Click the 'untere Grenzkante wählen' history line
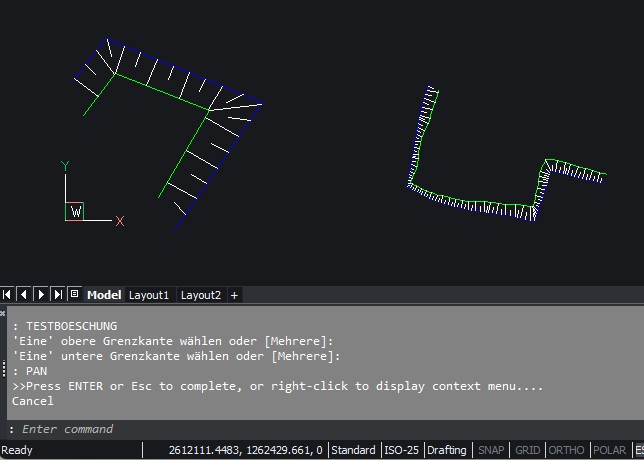The width and height of the screenshot is (644, 460). (x=177, y=356)
